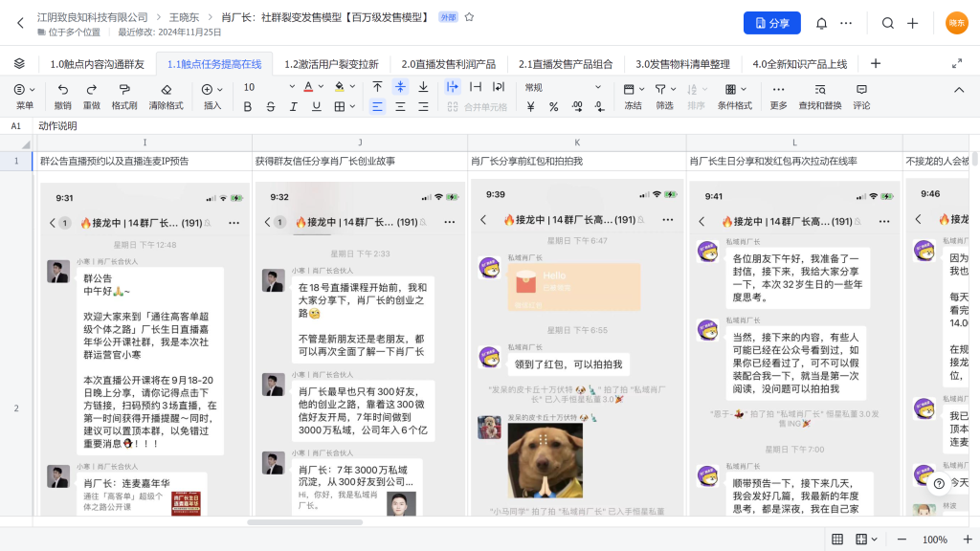
Task: Select the format painter (格式刷) tool
Action: tap(123, 89)
